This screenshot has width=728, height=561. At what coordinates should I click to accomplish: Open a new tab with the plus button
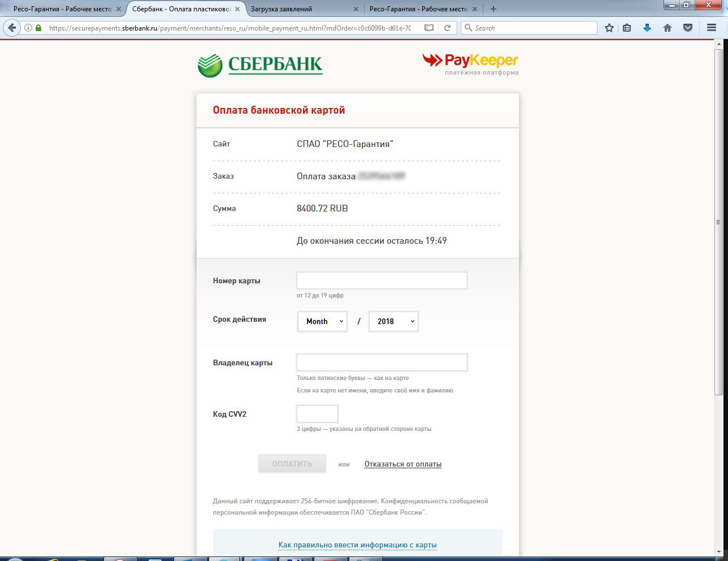(x=493, y=9)
